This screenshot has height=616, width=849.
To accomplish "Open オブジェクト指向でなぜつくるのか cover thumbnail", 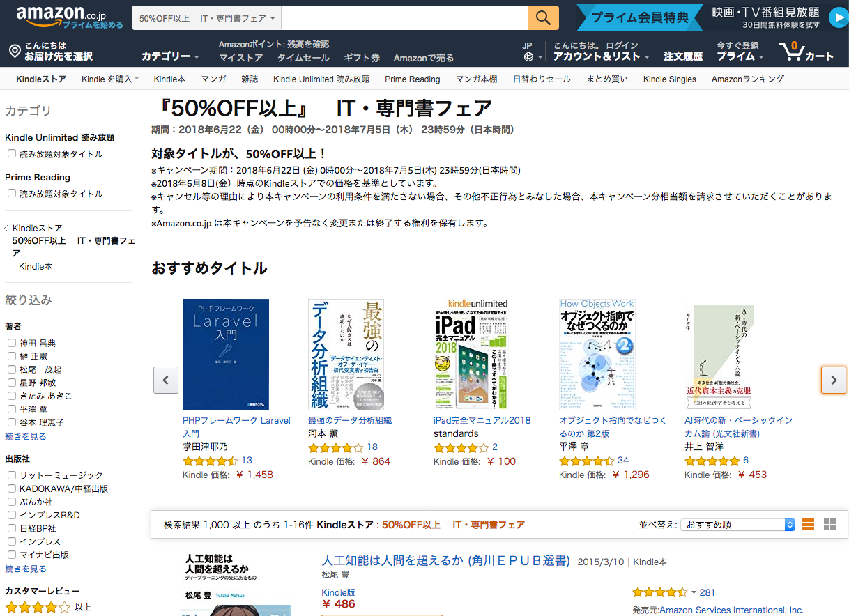I will click(597, 355).
